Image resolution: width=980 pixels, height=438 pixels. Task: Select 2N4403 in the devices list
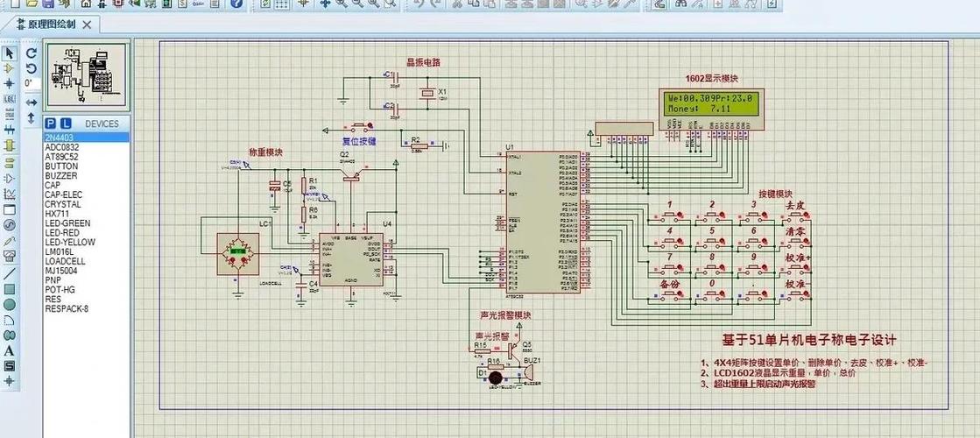pyautogui.click(x=86, y=138)
